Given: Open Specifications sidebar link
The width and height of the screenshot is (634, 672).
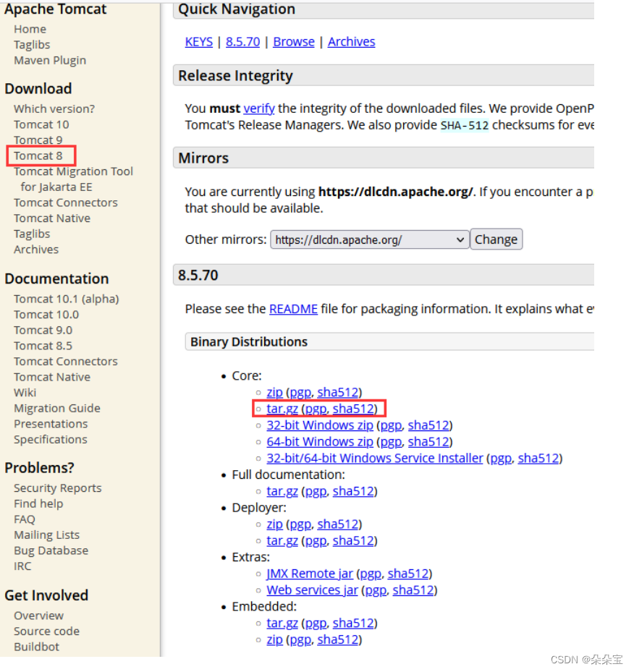Looking at the screenshot, I should 50,440.
